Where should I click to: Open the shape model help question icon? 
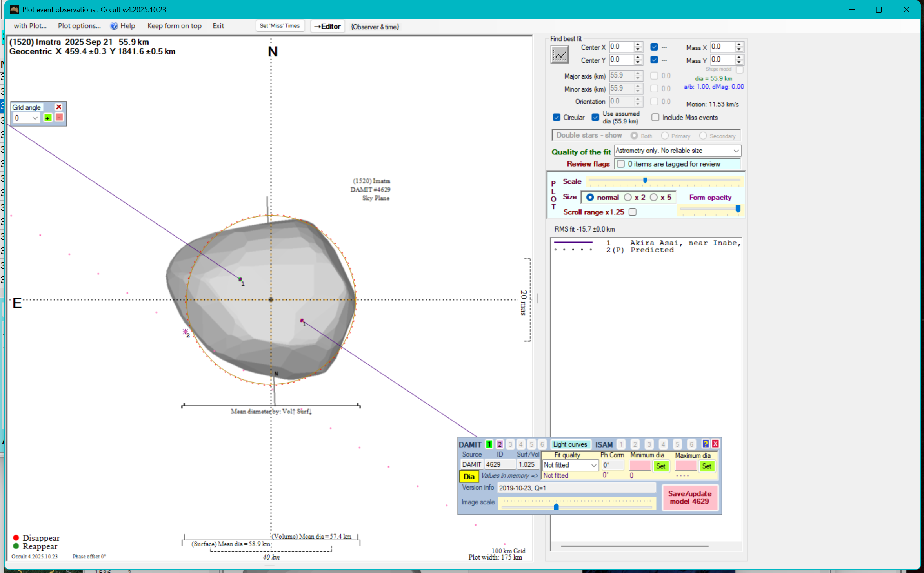coord(705,444)
